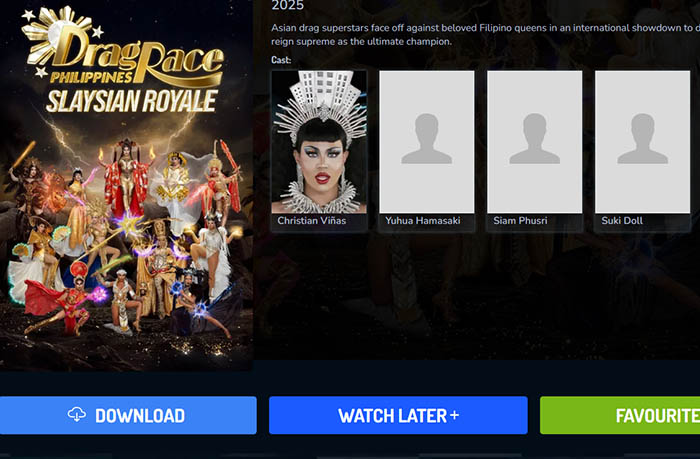Click the Yuhua Hamasaki name
Image resolution: width=700 pixels, height=459 pixels.
coord(423,221)
